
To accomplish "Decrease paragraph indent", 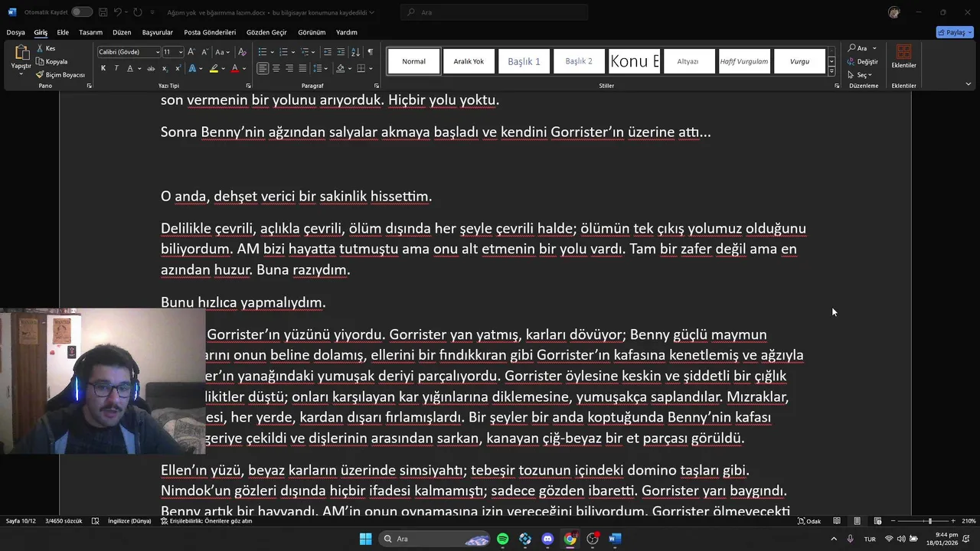I will (328, 52).
